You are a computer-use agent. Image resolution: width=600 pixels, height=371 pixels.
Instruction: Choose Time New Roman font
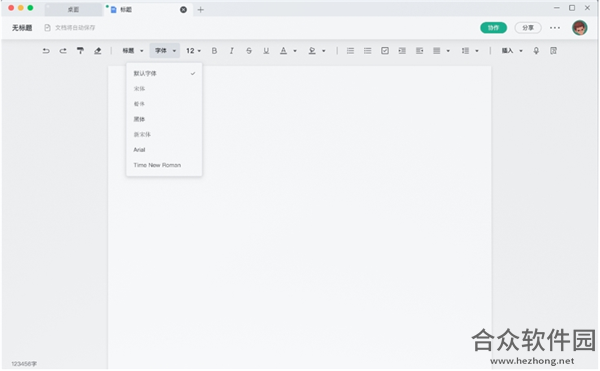164,165
